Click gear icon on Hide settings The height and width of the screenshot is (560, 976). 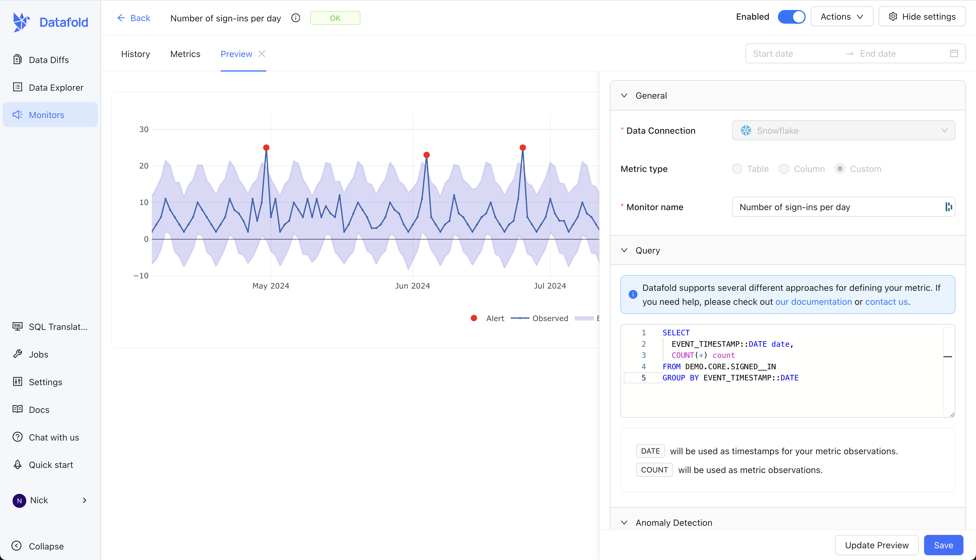893,17
